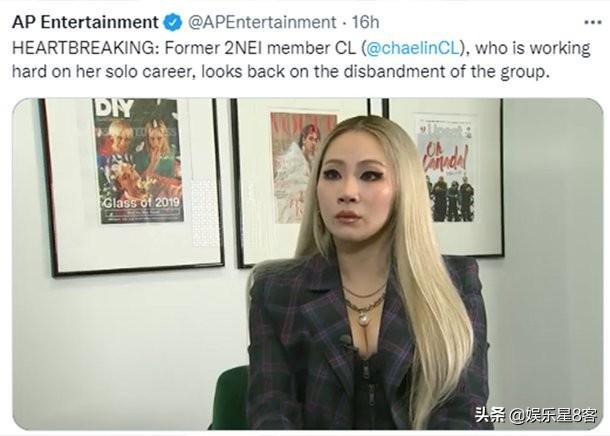The height and width of the screenshot is (436, 610).
Task: Click the DIY Class of 2019 poster
Action: (x=138, y=161)
